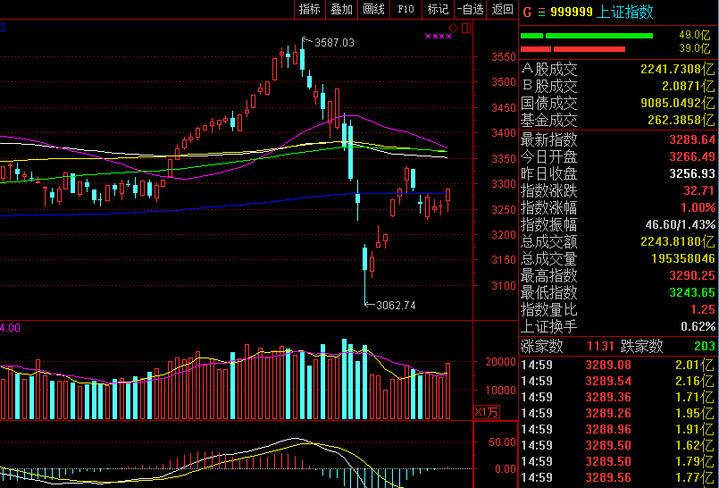The image size is (719, 488).
Task: Click the 最新指数 value 3289.64
Action: 692,140
